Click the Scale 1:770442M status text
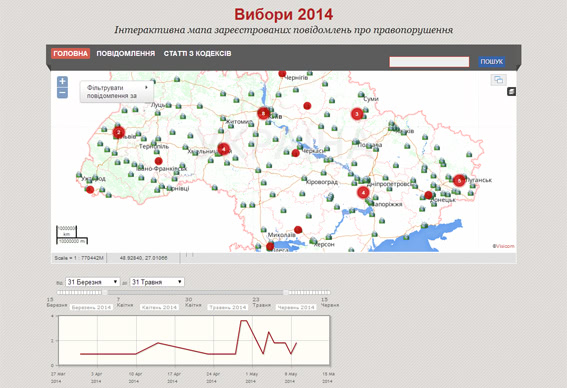This screenshot has width=567, height=388. (x=79, y=258)
